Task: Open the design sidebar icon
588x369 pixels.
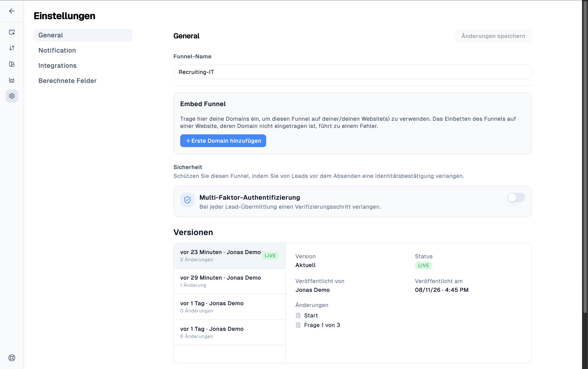Action: click(12, 64)
